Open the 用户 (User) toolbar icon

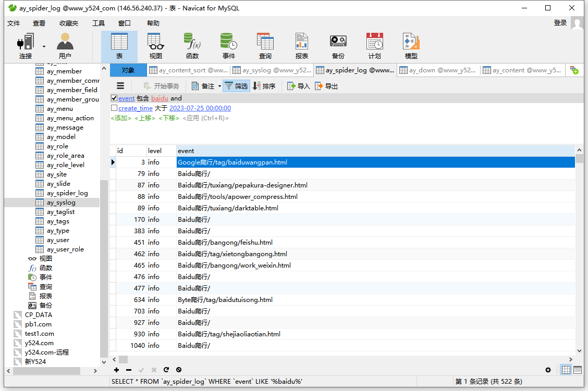coord(65,46)
